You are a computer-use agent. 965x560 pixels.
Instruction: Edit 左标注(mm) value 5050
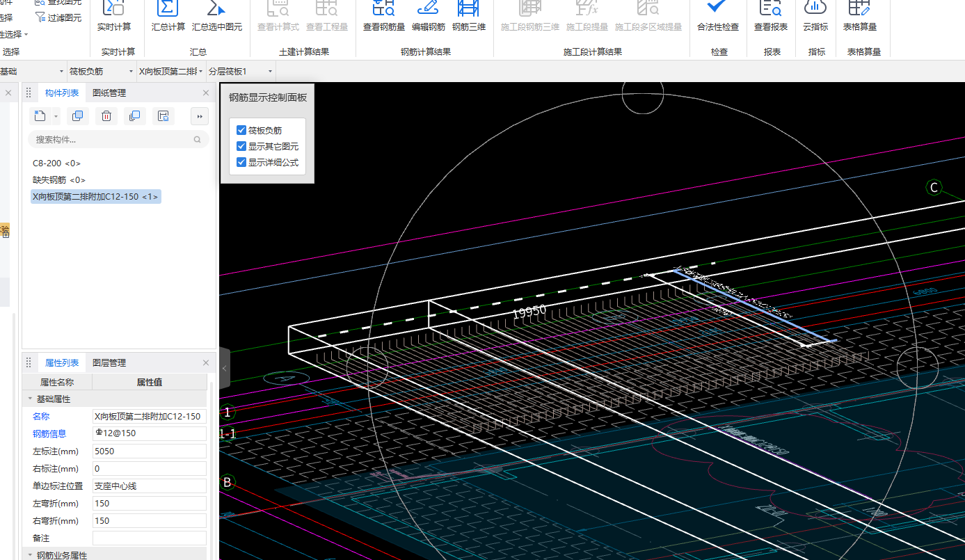150,451
